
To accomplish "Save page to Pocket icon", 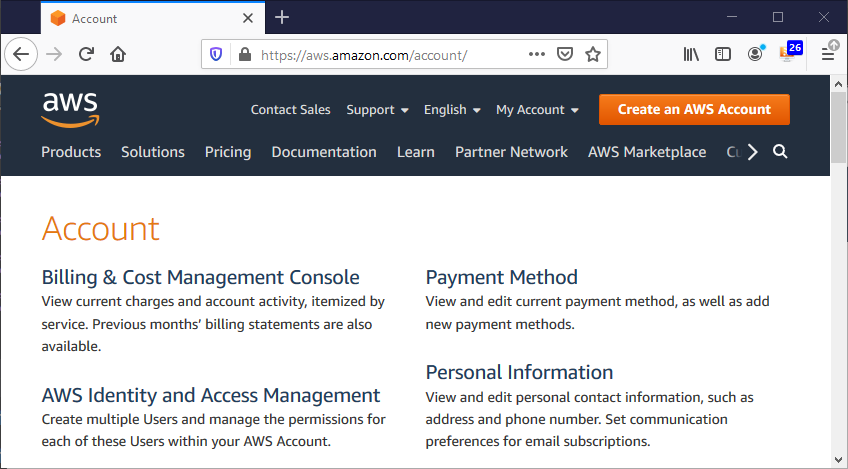I will [x=565, y=55].
